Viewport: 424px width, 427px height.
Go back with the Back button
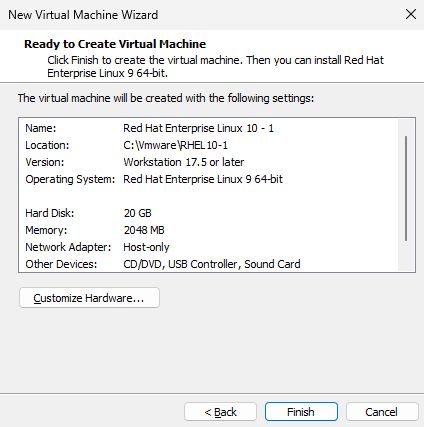(220, 412)
